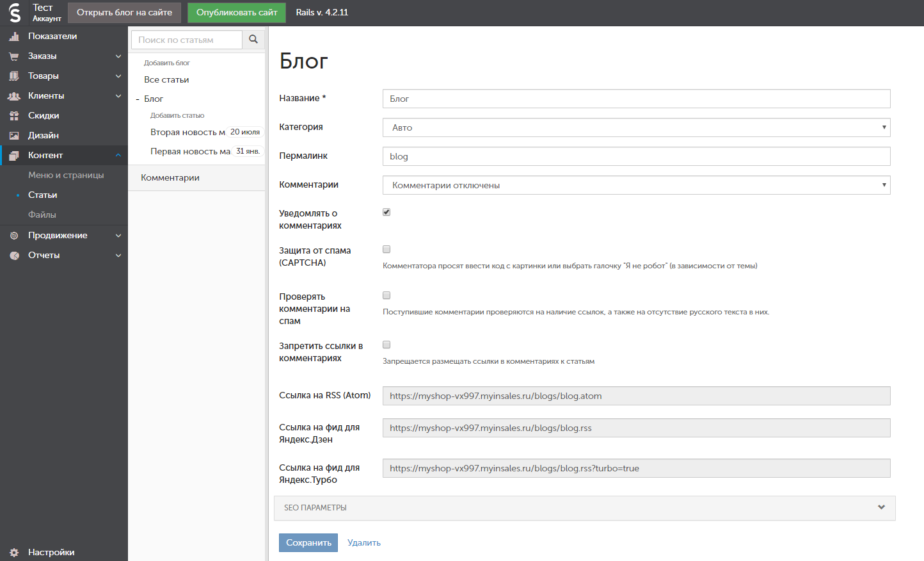Click the Настройки gear icon
The width and height of the screenshot is (924, 561).
click(x=13, y=553)
